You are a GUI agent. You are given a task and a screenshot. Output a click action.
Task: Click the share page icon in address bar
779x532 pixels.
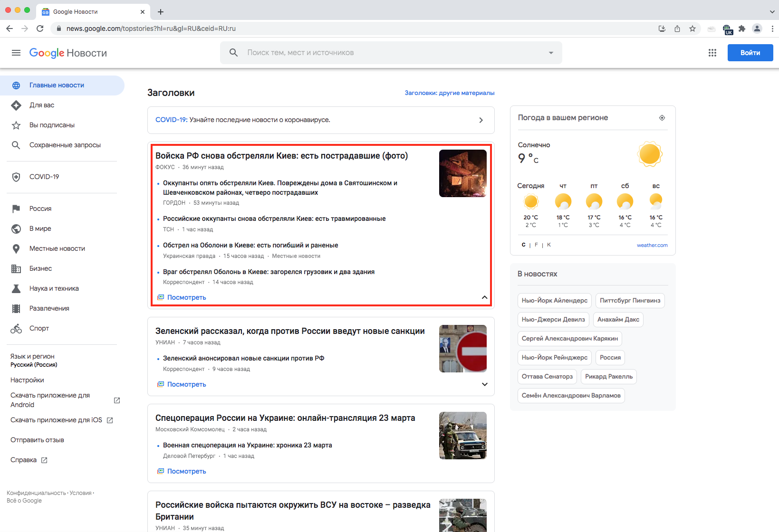(677, 28)
